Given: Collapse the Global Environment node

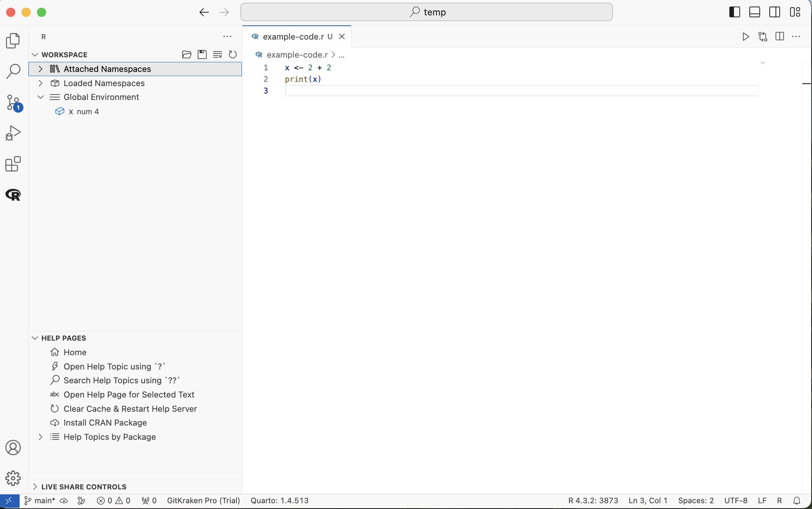Looking at the screenshot, I should pyautogui.click(x=40, y=97).
